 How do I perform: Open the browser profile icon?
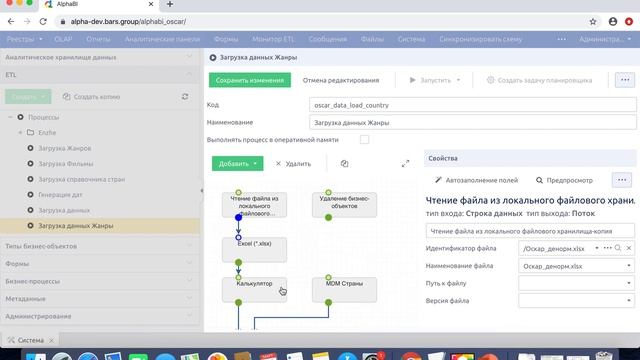click(x=613, y=22)
